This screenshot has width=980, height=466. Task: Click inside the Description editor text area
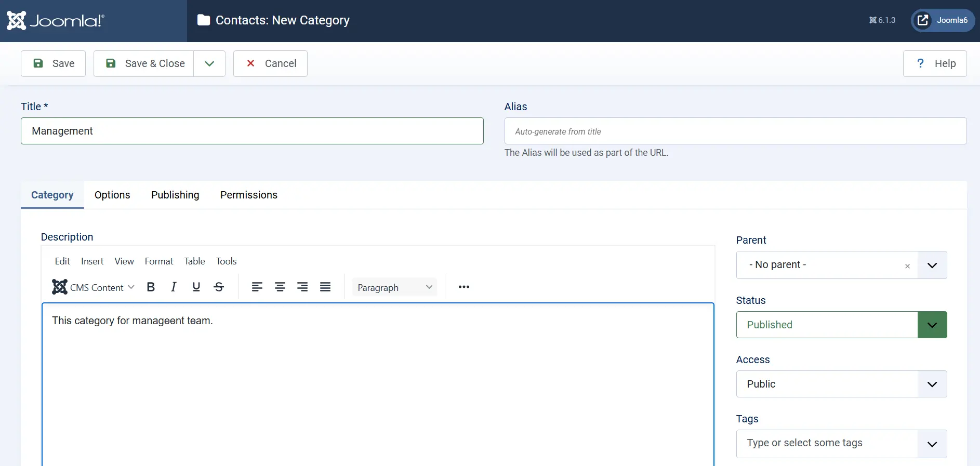[x=378, y=384]
